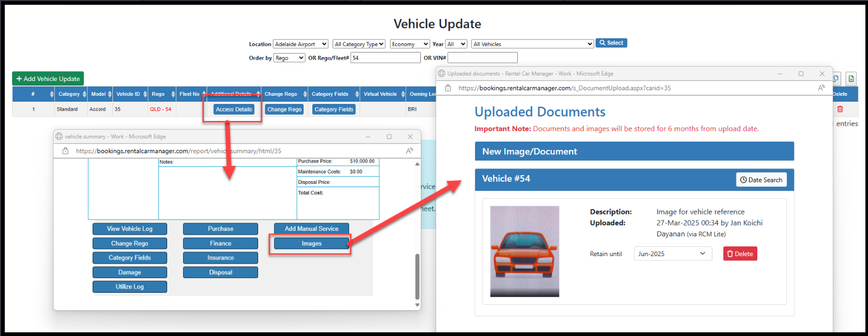Expand the All Category Type dropdown
Image resolution: width=868 pixels, height=336 pixels.
[x=359, y=44]
